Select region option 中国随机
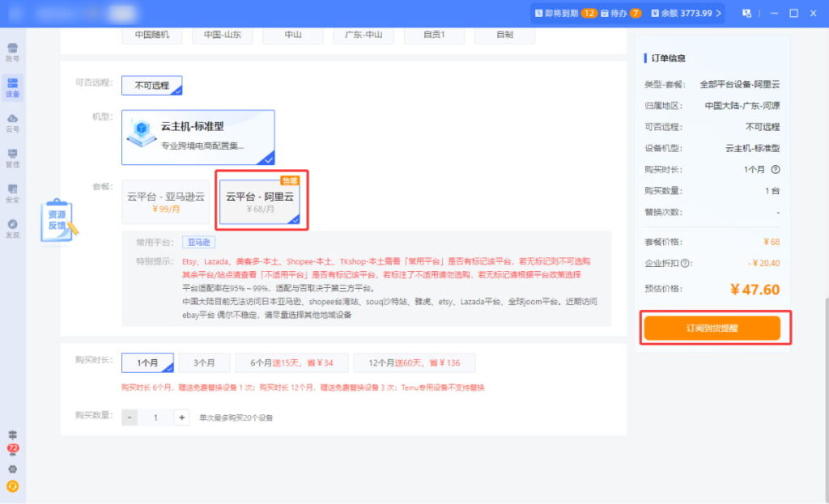 coord(151,35)
